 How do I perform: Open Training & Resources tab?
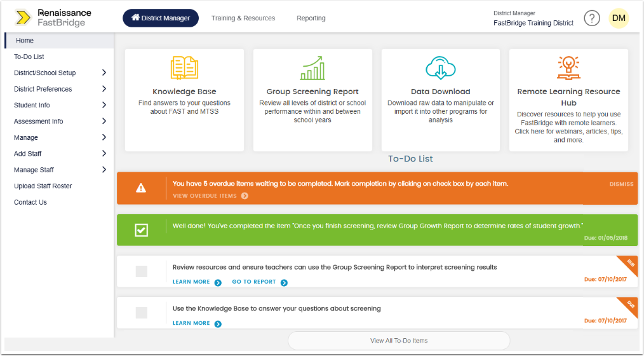[x=243, y=18]
